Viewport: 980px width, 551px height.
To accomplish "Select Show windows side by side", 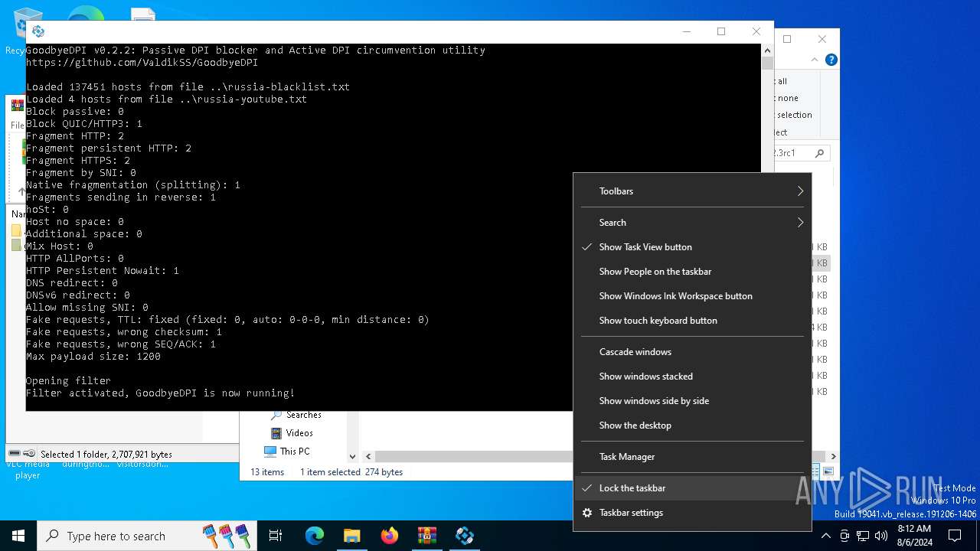I will click(692, 401).
